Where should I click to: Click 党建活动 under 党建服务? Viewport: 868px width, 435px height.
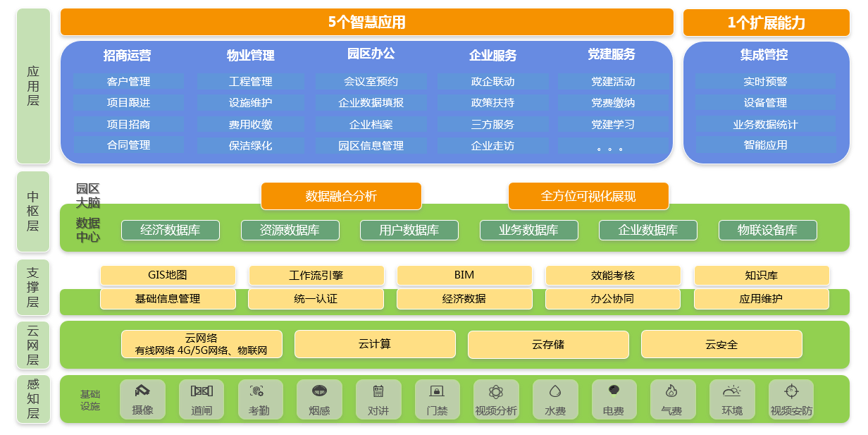[613, 82]
